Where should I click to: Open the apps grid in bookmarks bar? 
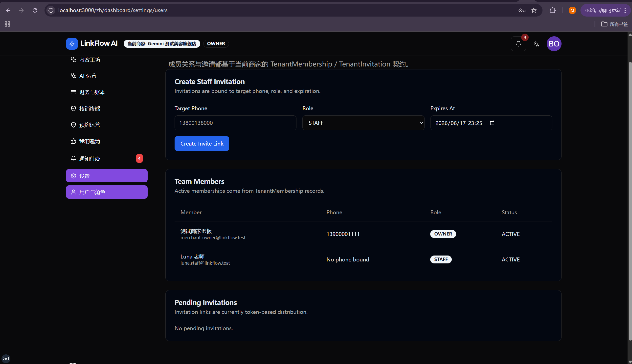[x=7, y=24]
